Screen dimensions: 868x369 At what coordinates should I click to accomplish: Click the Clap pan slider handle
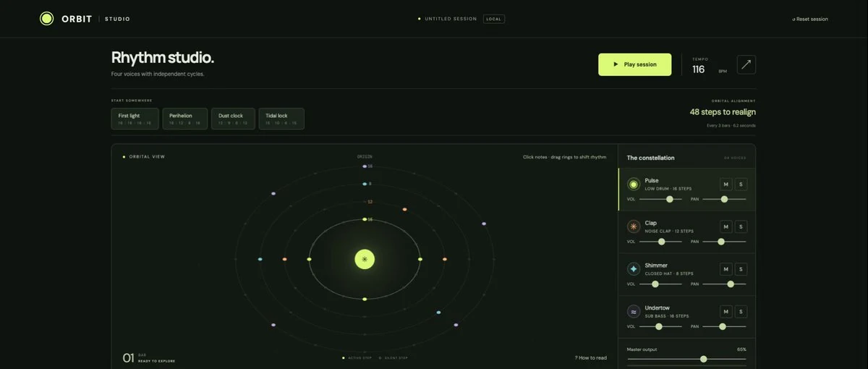(721, 242)
